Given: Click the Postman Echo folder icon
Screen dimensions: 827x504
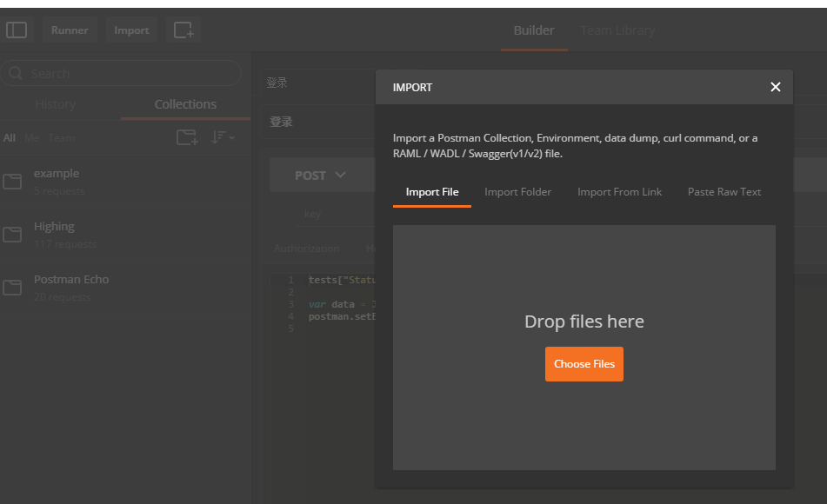Looking at the screenshot, I should pyautogui.click(x=12, y=288).
